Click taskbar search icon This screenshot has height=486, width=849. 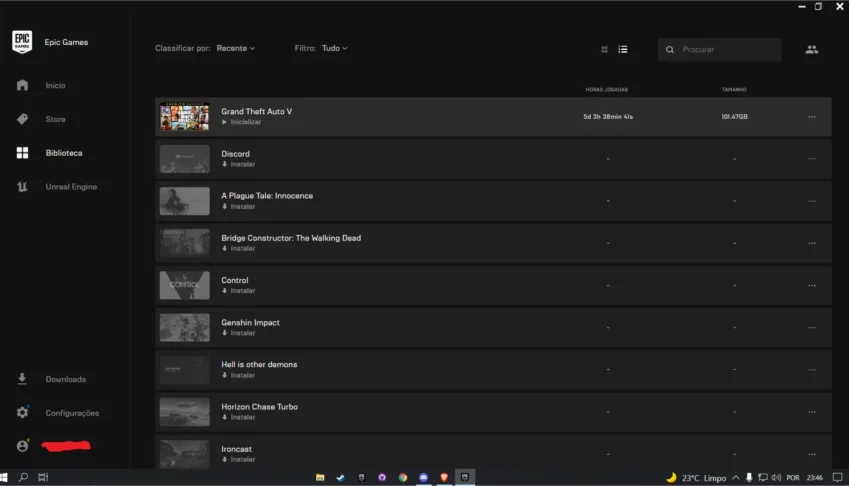coord(23,477)
